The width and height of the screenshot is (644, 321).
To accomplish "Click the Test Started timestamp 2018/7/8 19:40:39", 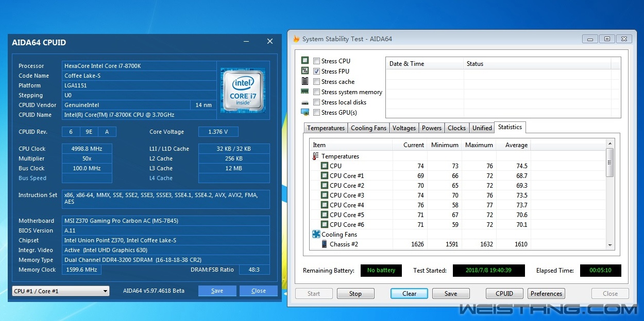I will click(488, 270).
